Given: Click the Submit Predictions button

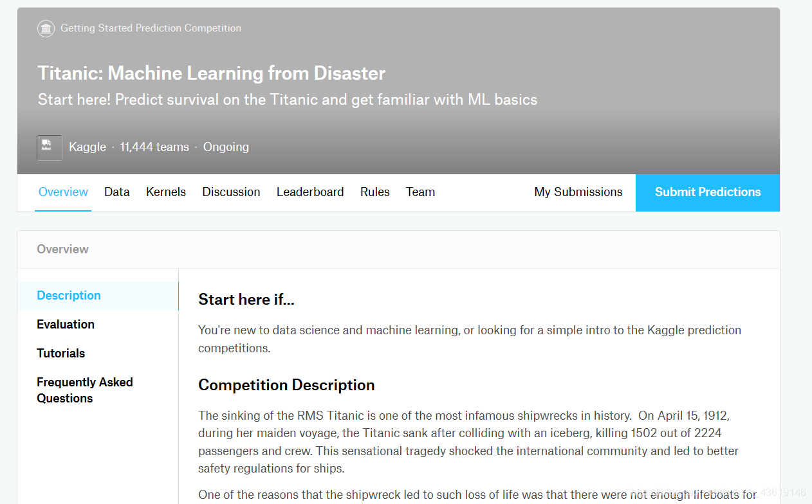Looking at the screenshot, I should pos(708,192).
